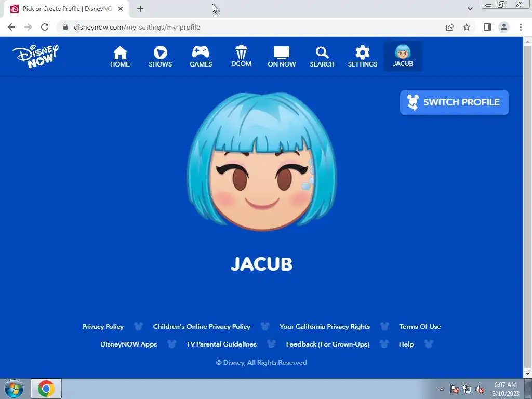Click the network tray icon

(x=467, y=389)
